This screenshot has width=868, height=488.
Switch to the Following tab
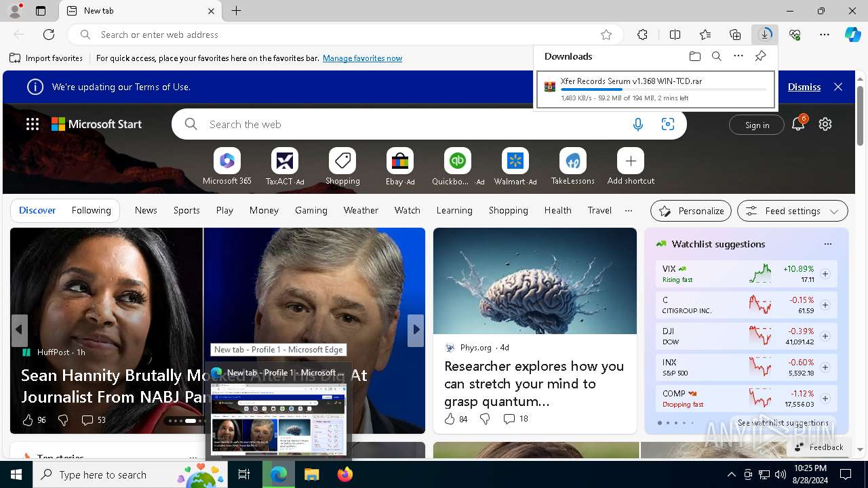(x=91, y=210)
